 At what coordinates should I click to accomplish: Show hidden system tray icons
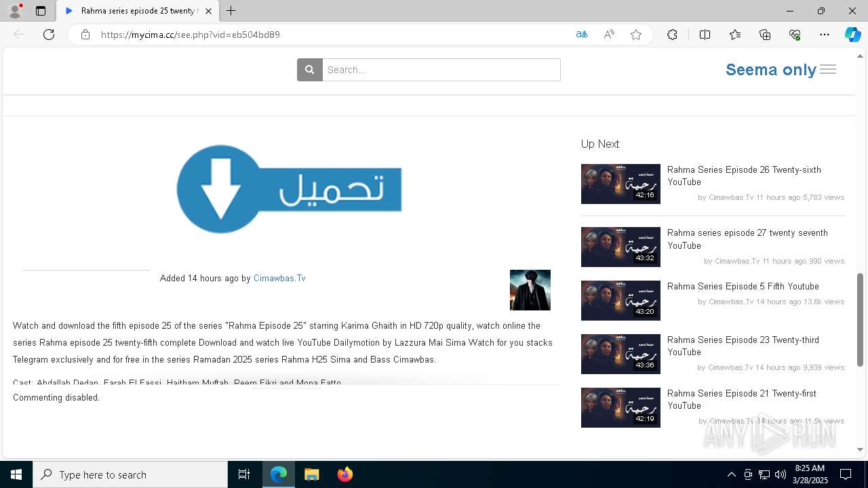point(731,474)
